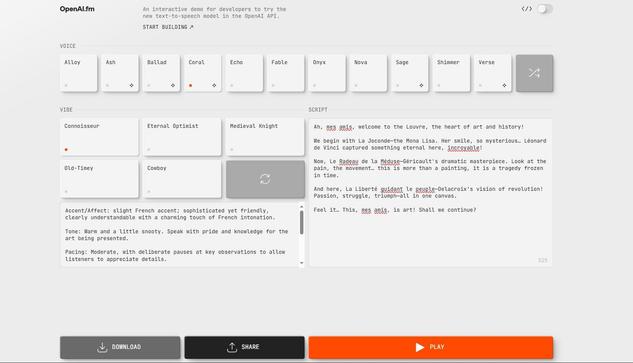Screen dimensions: 633x363
Task: Click the sparkle icon on Ash
Action: [x=132, y=85]
